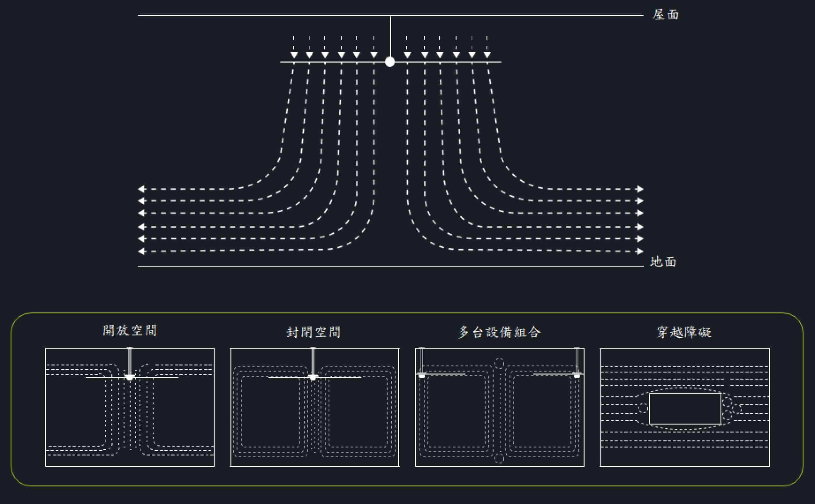Screen dimensions: 815x504
Task: Click the left fan mount in 多台設備組合 diagram
Action: pyautogui.click(x=422, y=375)
